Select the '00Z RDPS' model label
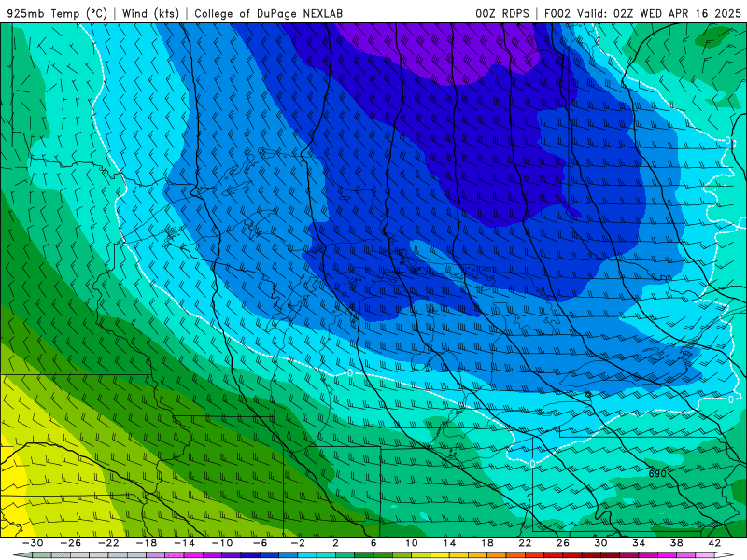This screenshot has width=747, height=560. 502,13
